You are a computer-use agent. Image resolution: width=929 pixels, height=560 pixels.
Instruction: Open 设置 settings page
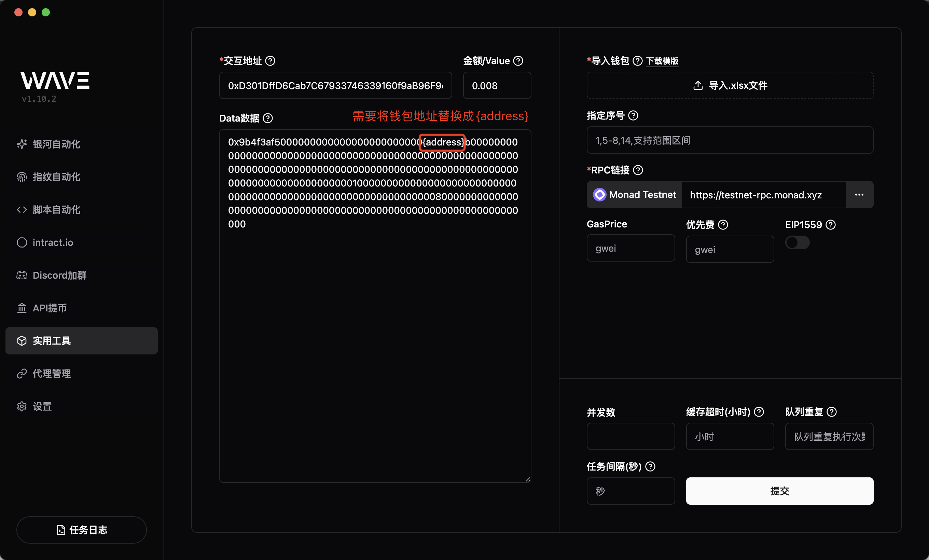42,407
